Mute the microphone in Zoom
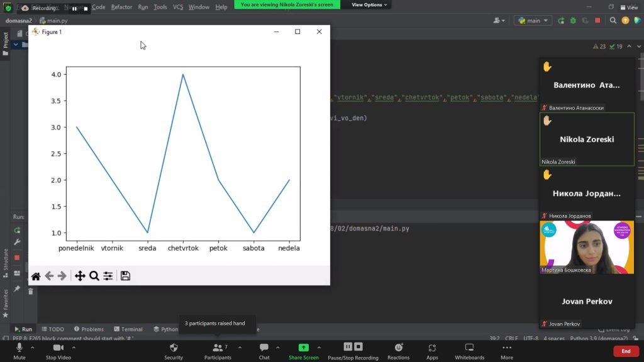This screenshot has height=362, width=644. pyautogui.click(x=19, y=351)
